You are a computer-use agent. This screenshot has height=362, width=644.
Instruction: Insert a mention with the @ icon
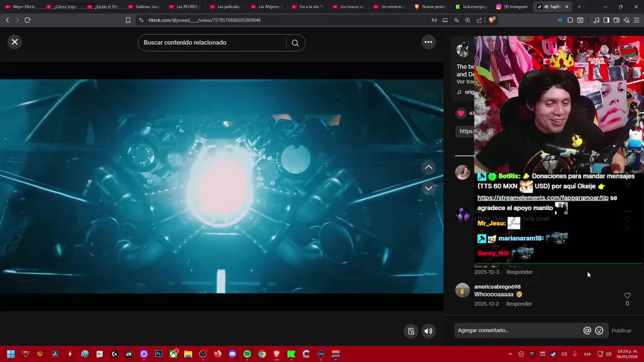(587, 330)
